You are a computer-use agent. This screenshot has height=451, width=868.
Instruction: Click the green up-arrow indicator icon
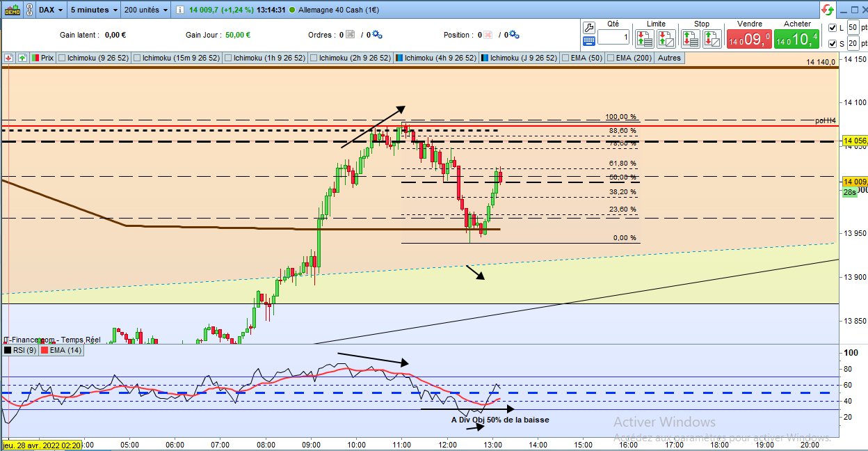pos(23,58)
